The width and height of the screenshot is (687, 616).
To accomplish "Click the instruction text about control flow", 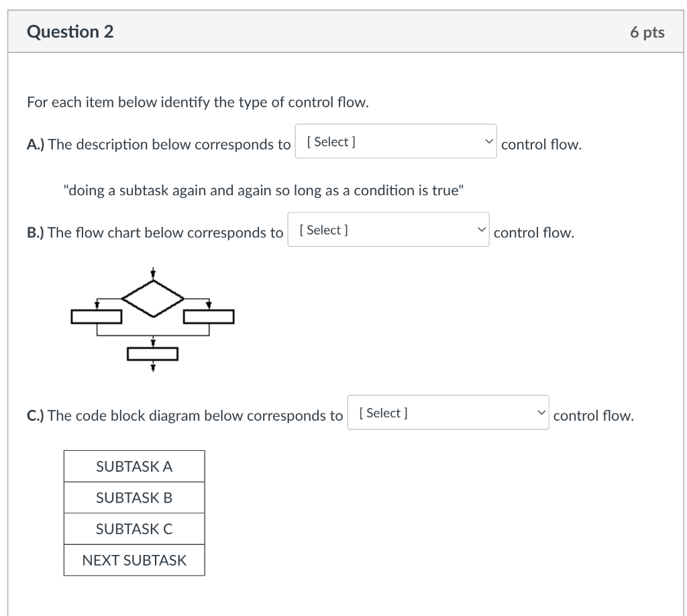I will (x=198, y=102).
